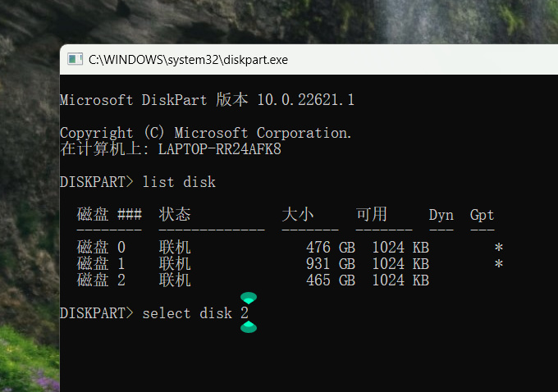The image size is (558, 392).
Task: Click the "磁盘 ###" column header
Action: pyautogui.click(x=109, y=215)
